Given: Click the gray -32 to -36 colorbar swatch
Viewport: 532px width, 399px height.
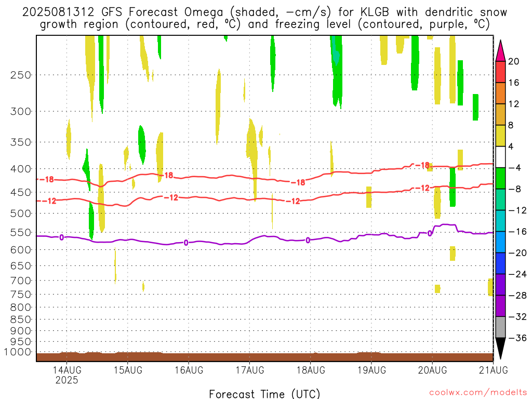Looking at the screenshot, I should point(500,327).
